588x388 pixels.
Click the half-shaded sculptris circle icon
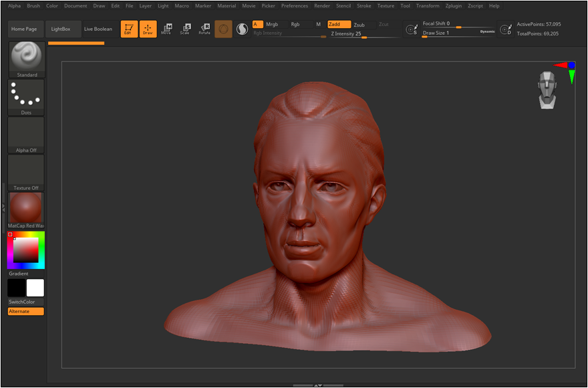(242, 29)
